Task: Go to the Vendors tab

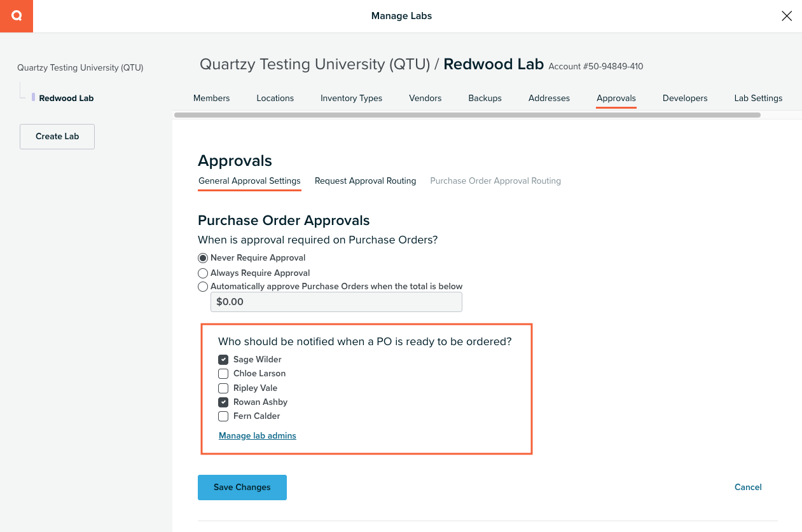Action: point(425,99)
